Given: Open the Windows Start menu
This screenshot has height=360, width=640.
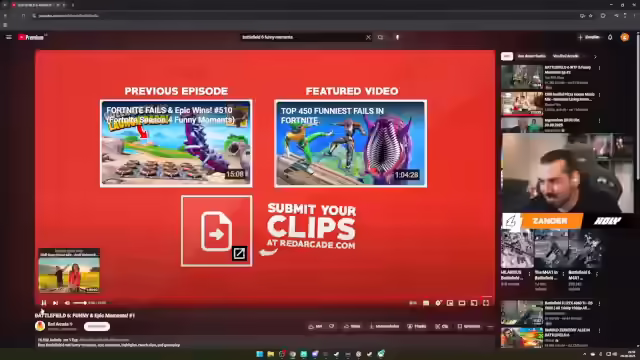Looking at the screenshot, I should point(259,354).
